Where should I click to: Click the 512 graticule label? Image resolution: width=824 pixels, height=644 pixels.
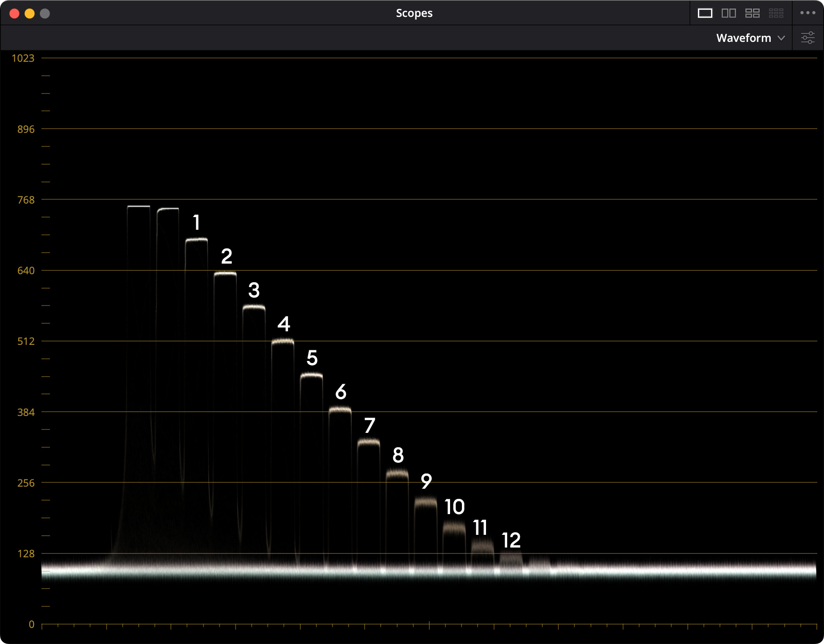(x=26, y=341)
